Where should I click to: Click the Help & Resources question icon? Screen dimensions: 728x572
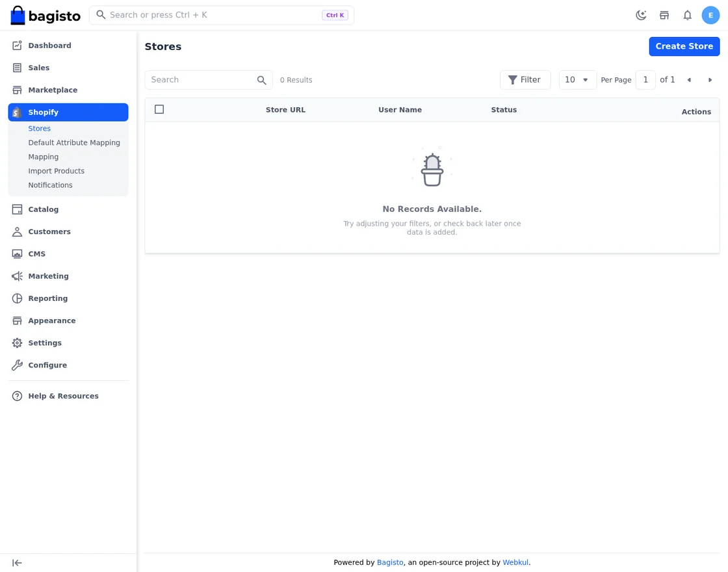pyautogui.click(x=17, y=396)
